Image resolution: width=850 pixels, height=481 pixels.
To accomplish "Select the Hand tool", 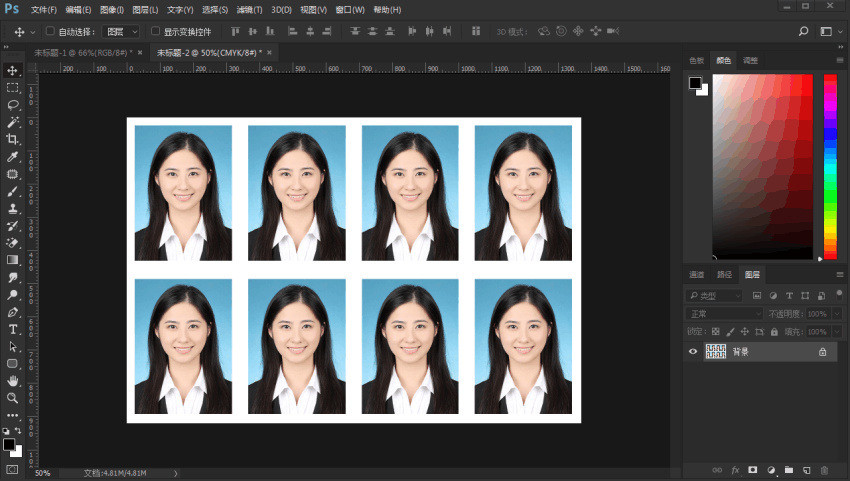I will pyautogui.click(x=13, y=381).
